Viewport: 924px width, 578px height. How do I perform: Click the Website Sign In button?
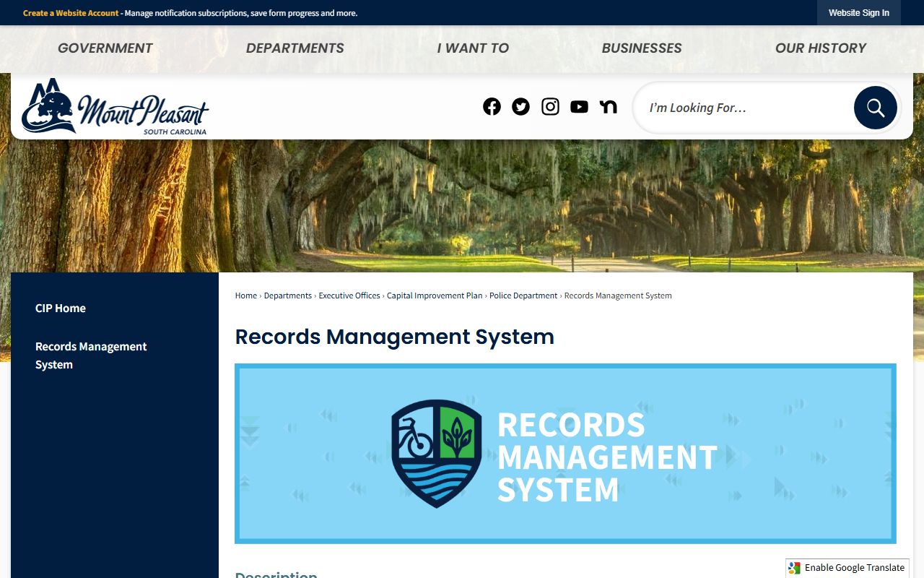click(859, 13)
